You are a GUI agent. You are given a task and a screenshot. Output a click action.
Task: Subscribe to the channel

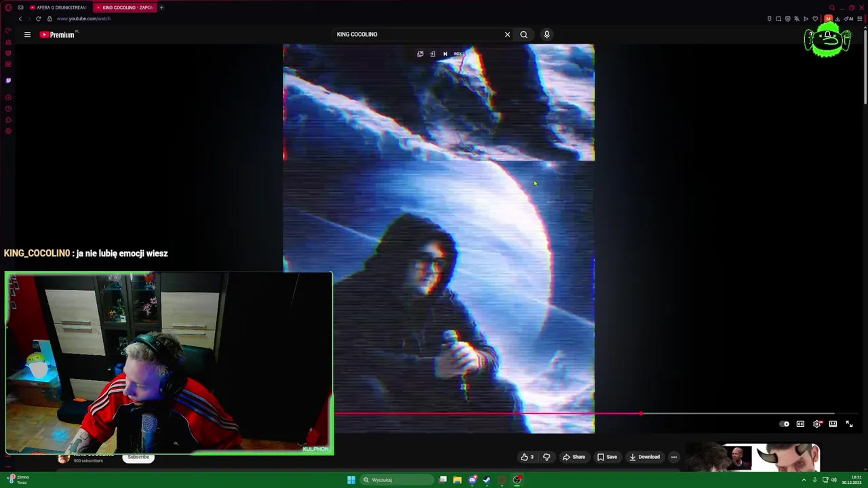138,457
